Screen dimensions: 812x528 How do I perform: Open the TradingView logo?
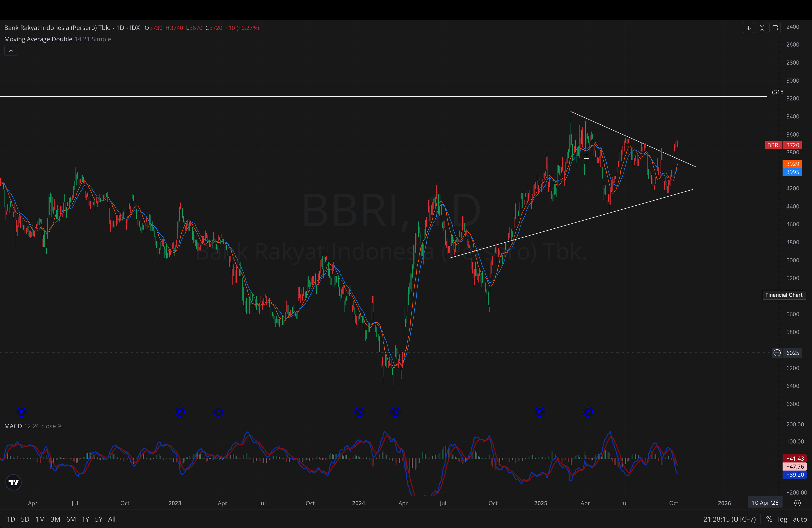(x=14, y=482)
